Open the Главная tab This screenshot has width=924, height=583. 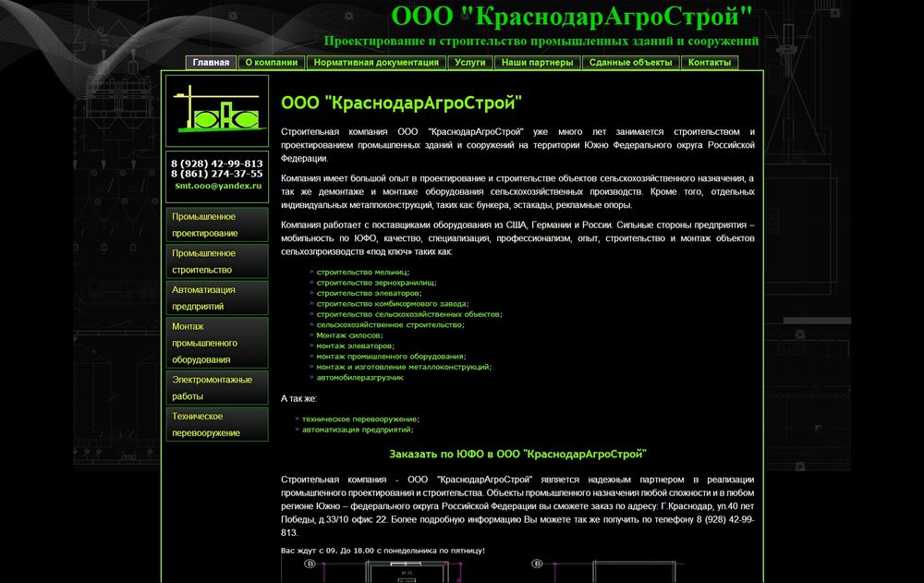click(211, 63)
